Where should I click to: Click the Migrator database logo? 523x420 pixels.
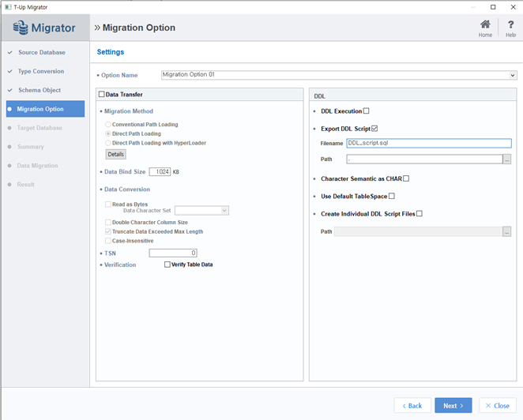(21, 28)
